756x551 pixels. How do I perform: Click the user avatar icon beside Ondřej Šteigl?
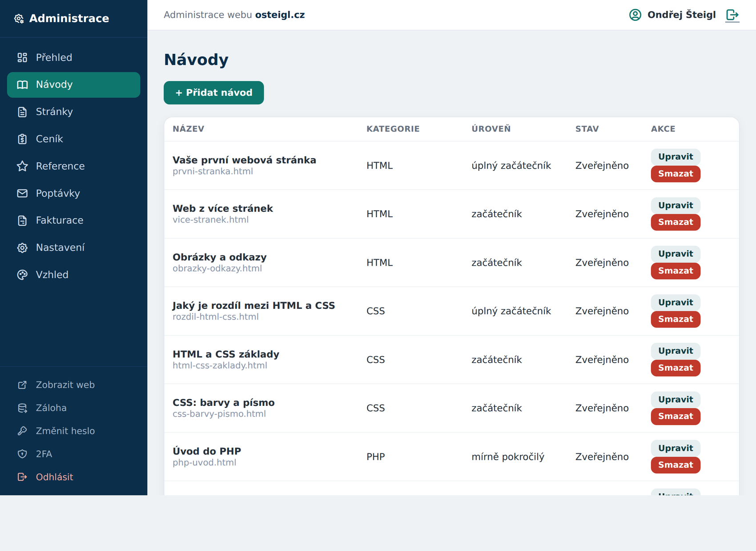(635, 15)
